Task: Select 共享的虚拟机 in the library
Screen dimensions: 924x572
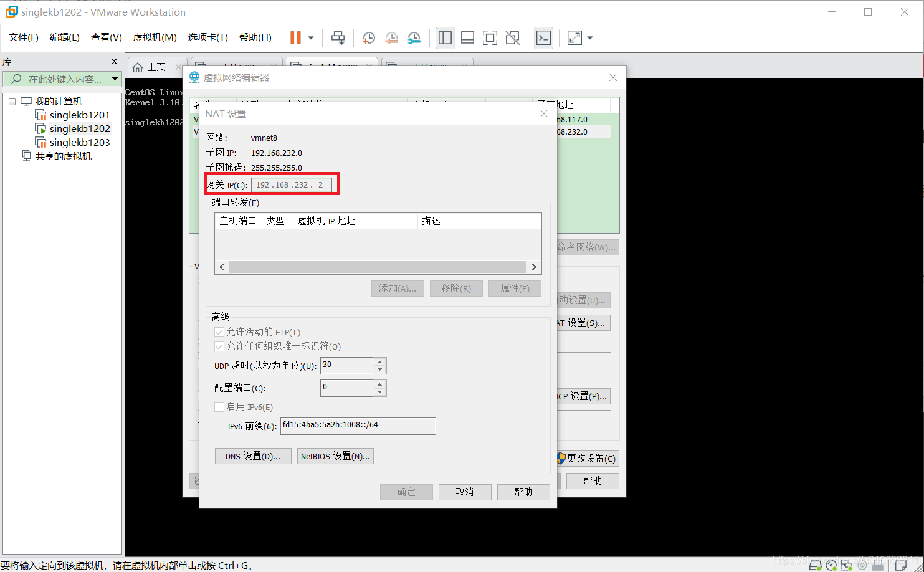Action: click(x=63, y=156)
